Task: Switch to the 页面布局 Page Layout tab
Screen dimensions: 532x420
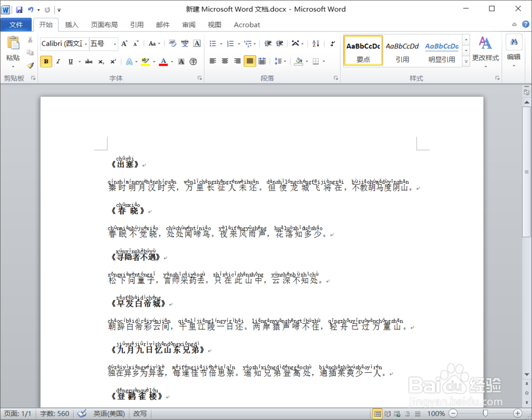Action: point(104,25)
